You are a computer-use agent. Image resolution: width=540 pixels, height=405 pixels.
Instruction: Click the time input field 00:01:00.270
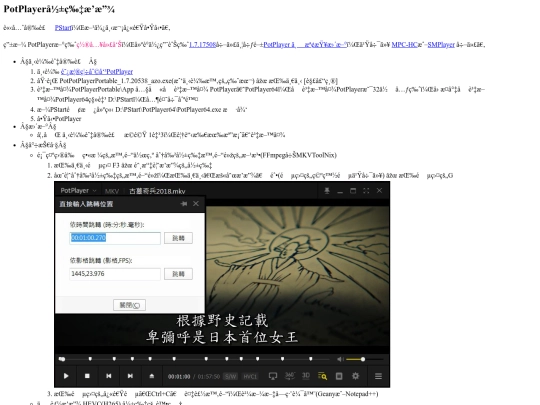click(115, 238)
